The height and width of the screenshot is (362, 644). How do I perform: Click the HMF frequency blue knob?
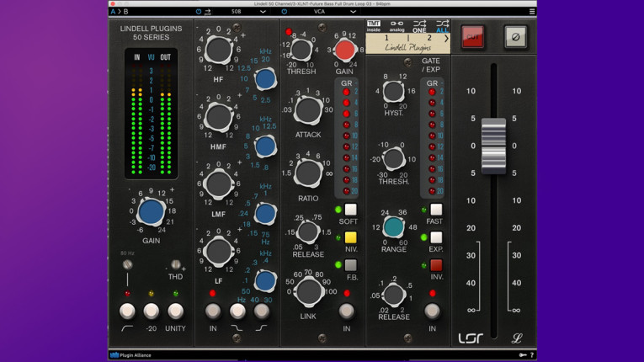[265, 146]
